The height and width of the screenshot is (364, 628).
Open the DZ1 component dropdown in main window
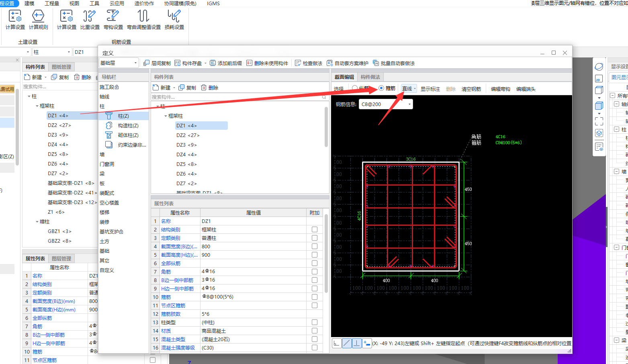click(x=85, y=52)
